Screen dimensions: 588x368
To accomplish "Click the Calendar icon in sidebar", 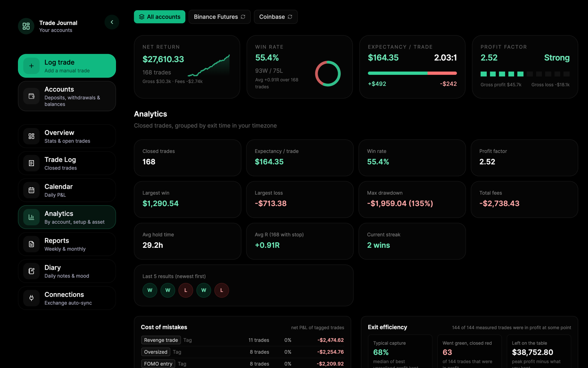I will pos(31,190).
